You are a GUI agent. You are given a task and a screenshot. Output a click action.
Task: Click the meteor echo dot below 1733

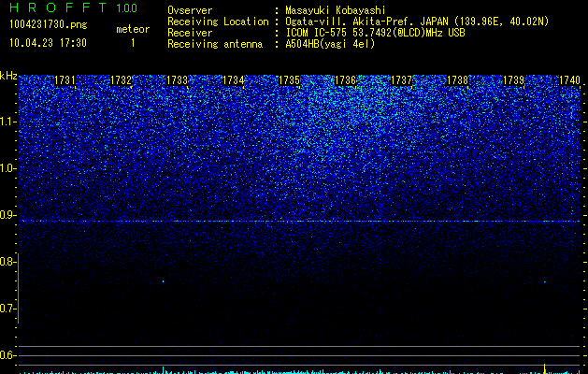pos(163,281)
